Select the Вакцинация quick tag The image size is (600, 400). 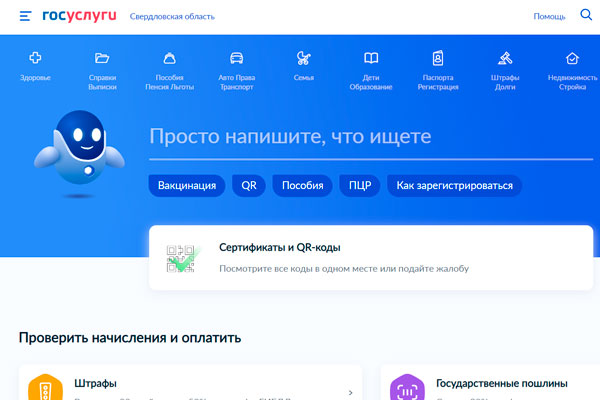pyautogui.click(x=187, y=186)
